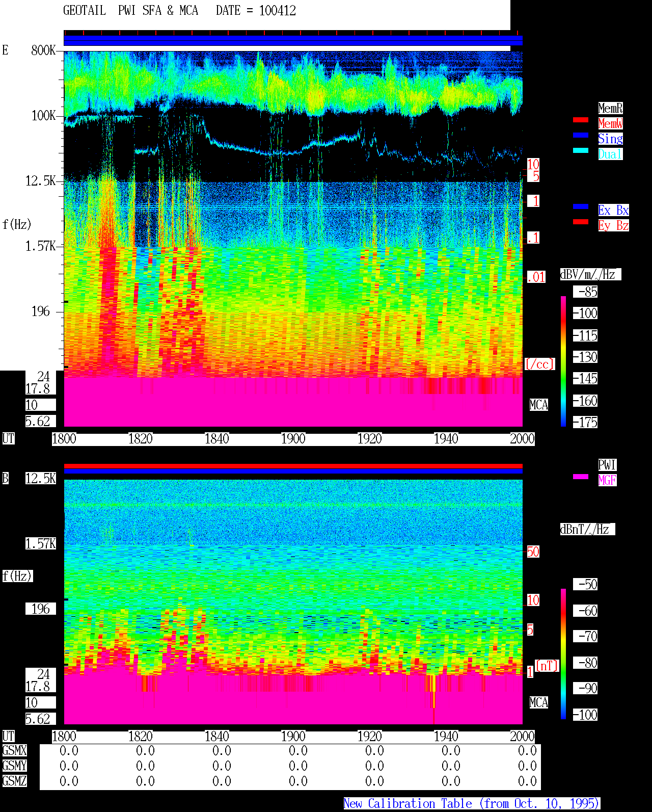The image size is (652, 812).
Task: Click the 100K frequency axis label
Action: click(x=44, y=115)
